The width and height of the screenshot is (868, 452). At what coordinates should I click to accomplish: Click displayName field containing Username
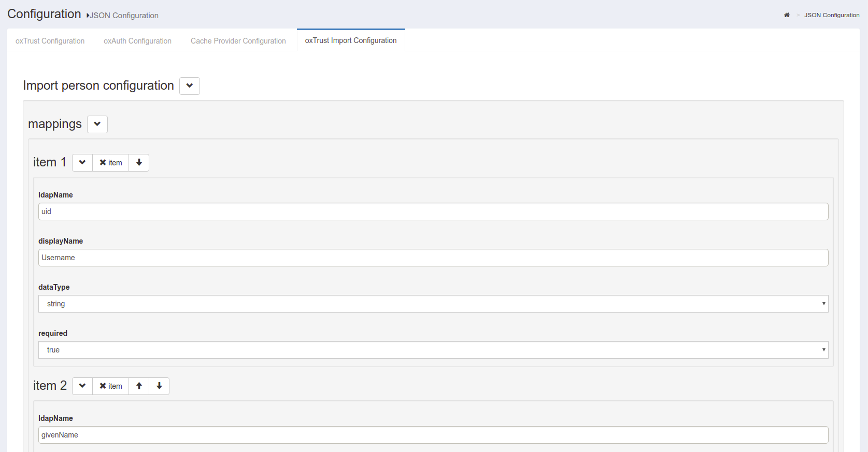click(x=433, y=258)
